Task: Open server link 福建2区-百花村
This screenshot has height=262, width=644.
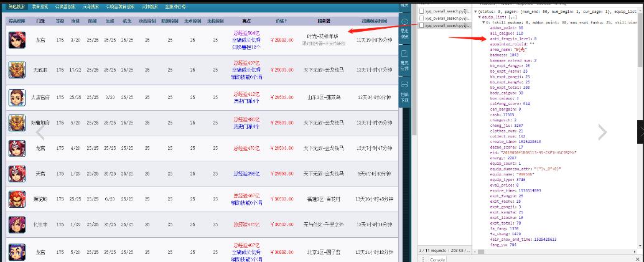Action: (324, 199)
